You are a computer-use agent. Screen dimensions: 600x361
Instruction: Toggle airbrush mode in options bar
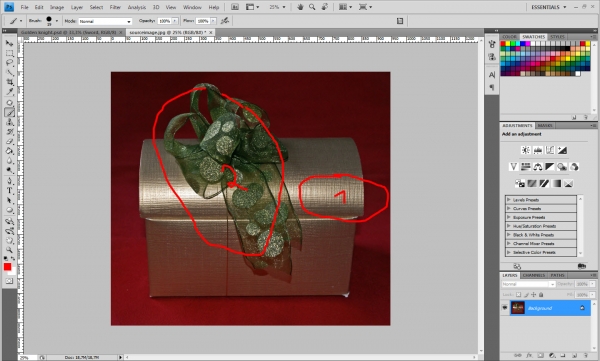click(225, 21)
